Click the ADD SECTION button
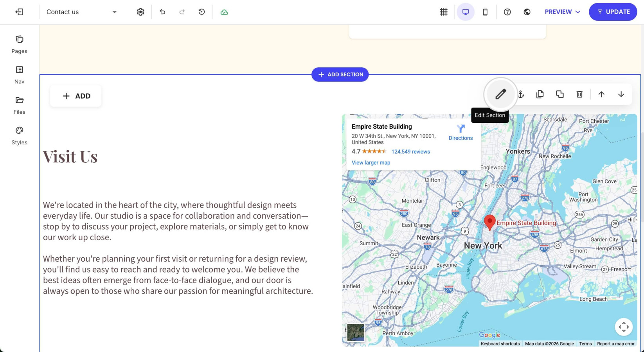 (x=340, y=74)
